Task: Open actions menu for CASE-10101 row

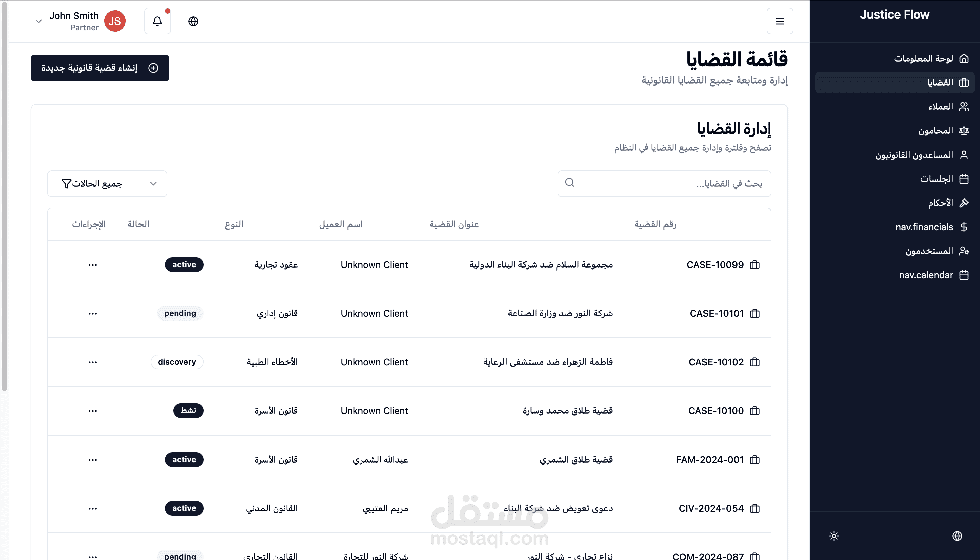Action: tap(93, 313)
